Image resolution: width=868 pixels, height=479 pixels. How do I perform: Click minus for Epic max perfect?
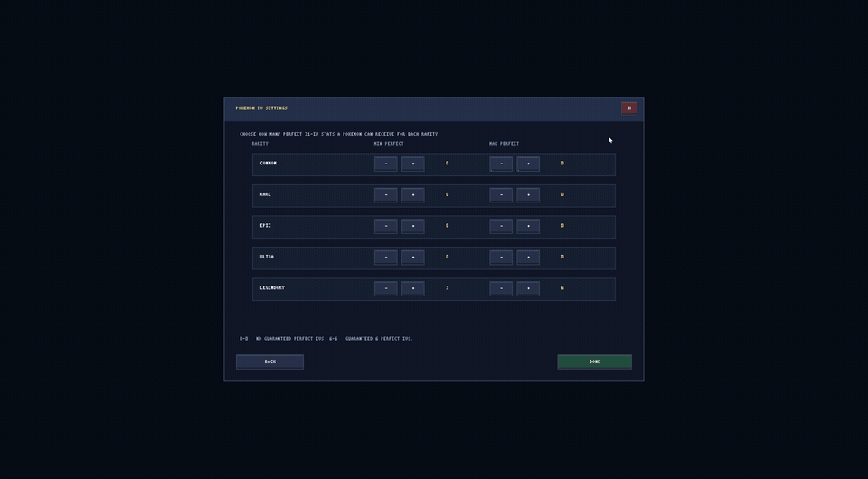[500, 226]
